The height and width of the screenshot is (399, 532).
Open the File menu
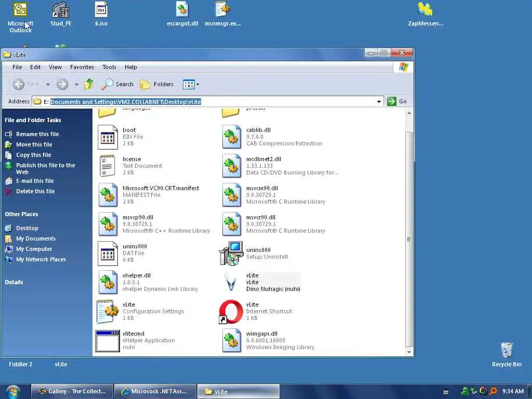point(17,67)
